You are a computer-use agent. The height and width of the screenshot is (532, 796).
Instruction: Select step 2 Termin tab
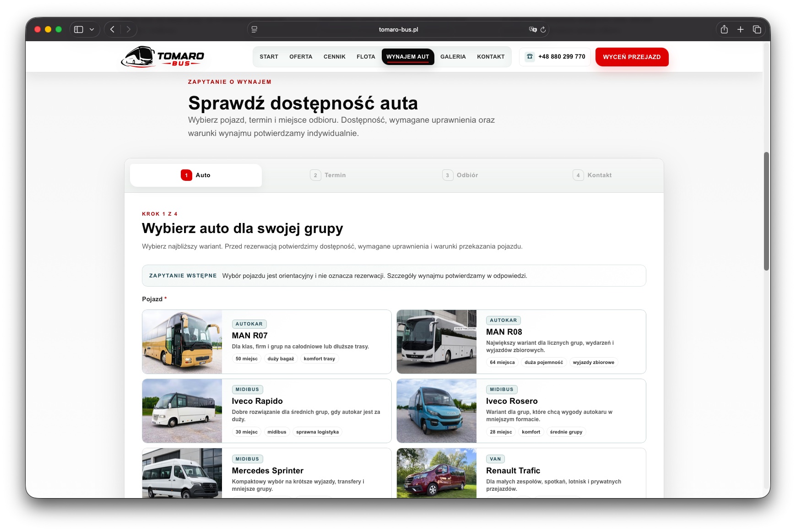tap(328, 175)
